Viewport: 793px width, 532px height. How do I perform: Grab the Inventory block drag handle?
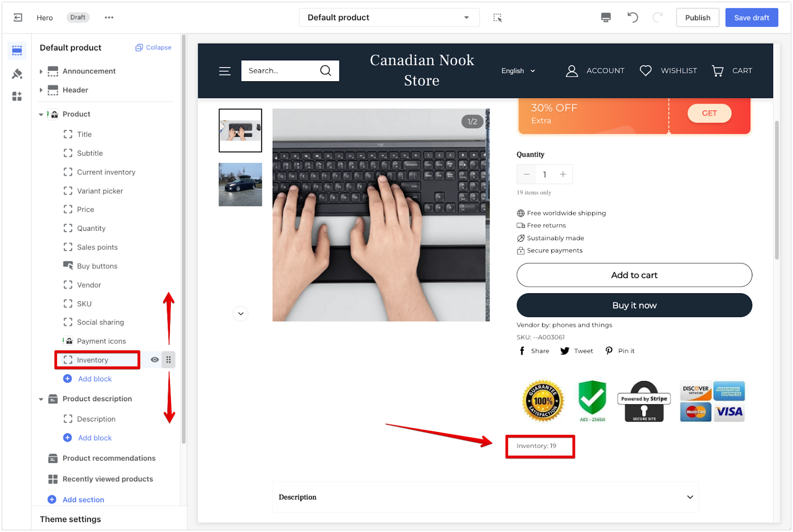point(169,360)
